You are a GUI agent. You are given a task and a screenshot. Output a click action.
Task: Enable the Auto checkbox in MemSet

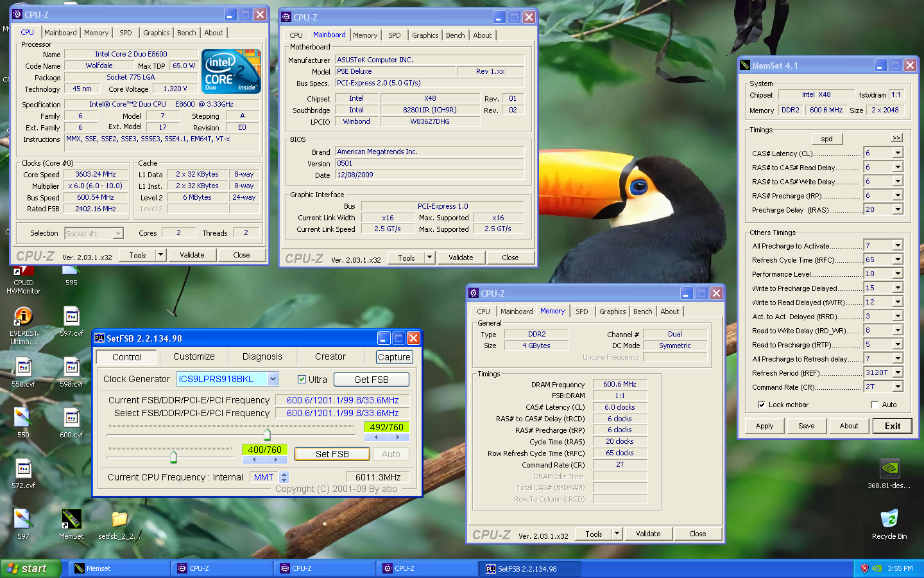click(x=875, y=405)
